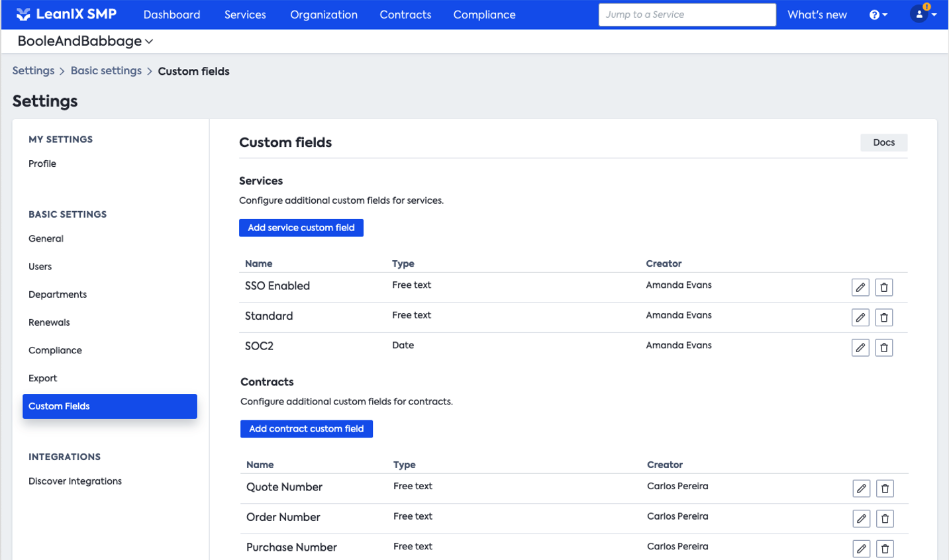
Task: Click the LeanIX SMP logo
Action: pyautogui.click(x=66, y=15)
